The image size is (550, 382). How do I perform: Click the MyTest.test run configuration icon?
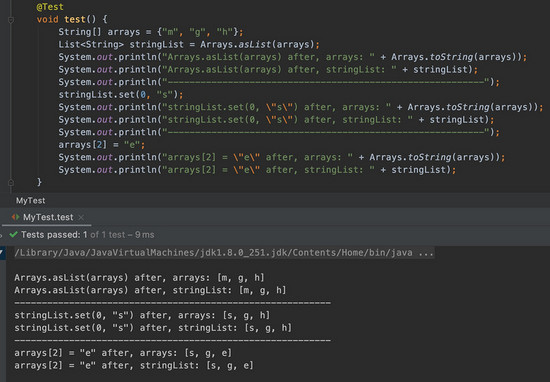(15, 217)
